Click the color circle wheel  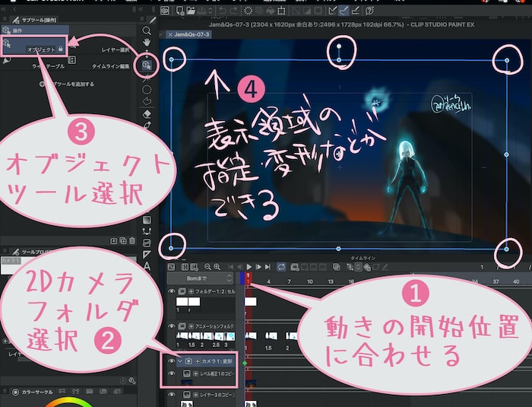pos(69,402)
